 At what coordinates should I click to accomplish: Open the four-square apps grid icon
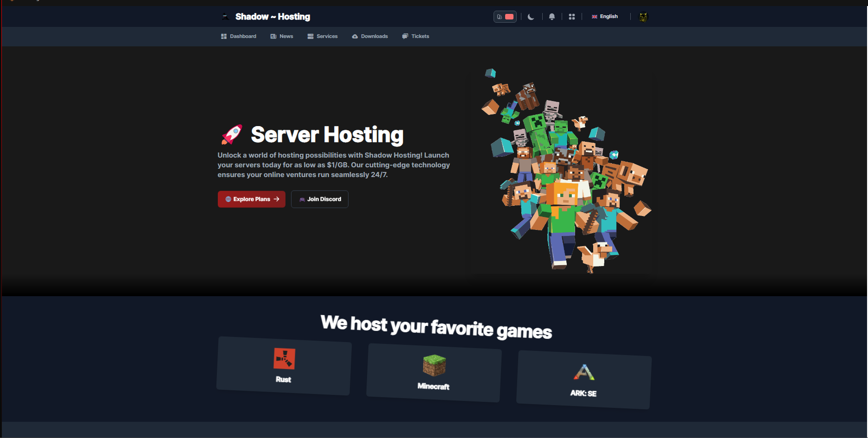click(x=572, y=17)
